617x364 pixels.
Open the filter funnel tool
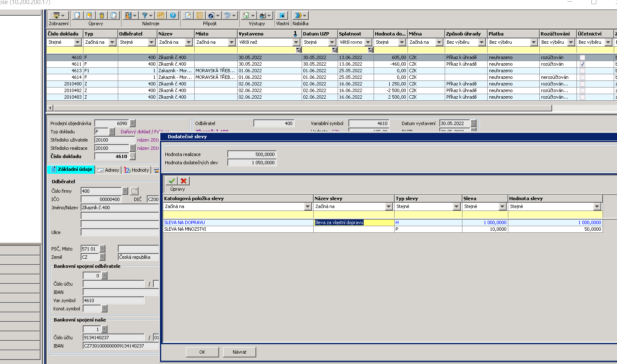(x=145, y=16)
